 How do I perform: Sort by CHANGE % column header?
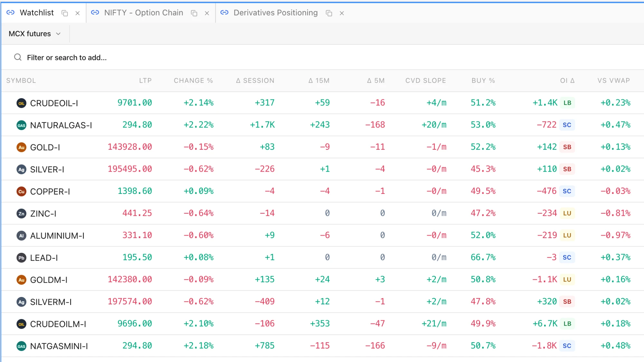(193, 81)
